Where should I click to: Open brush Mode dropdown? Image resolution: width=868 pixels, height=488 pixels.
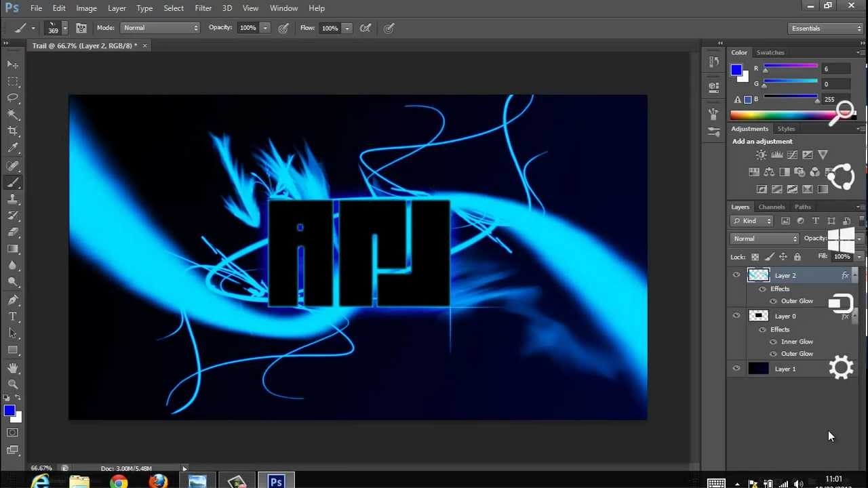pos(161,28)
